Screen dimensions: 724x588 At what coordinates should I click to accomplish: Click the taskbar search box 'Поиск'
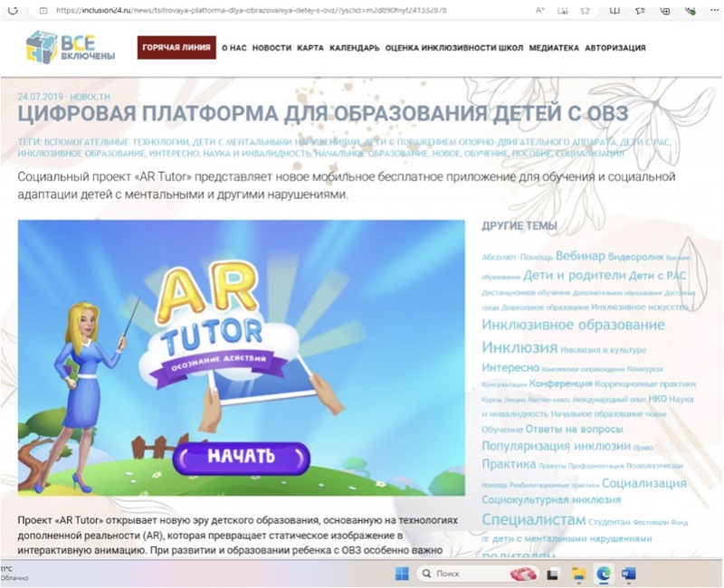click(478, 574)
